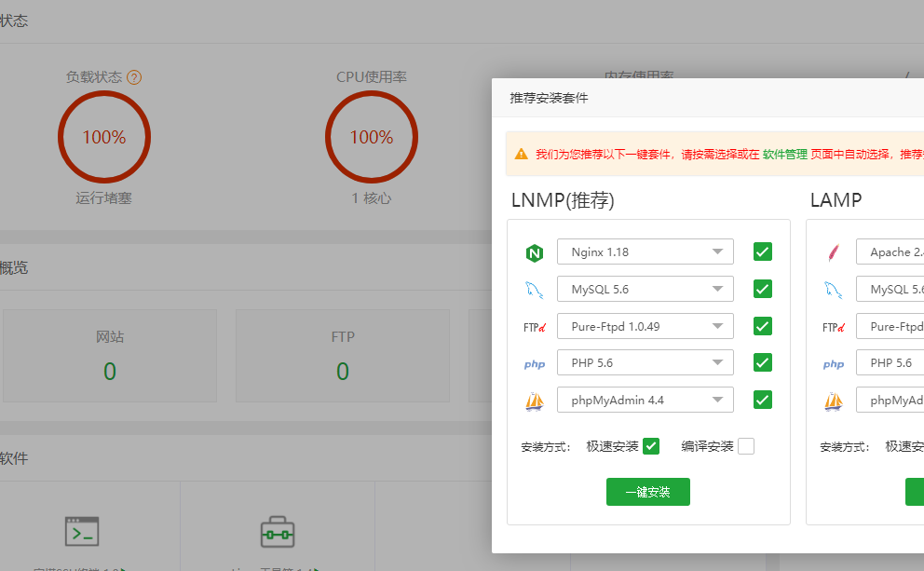The image size is (924, 571).
Task: Click the php icon in LAMP list
Action: click(x=834, y=364)
